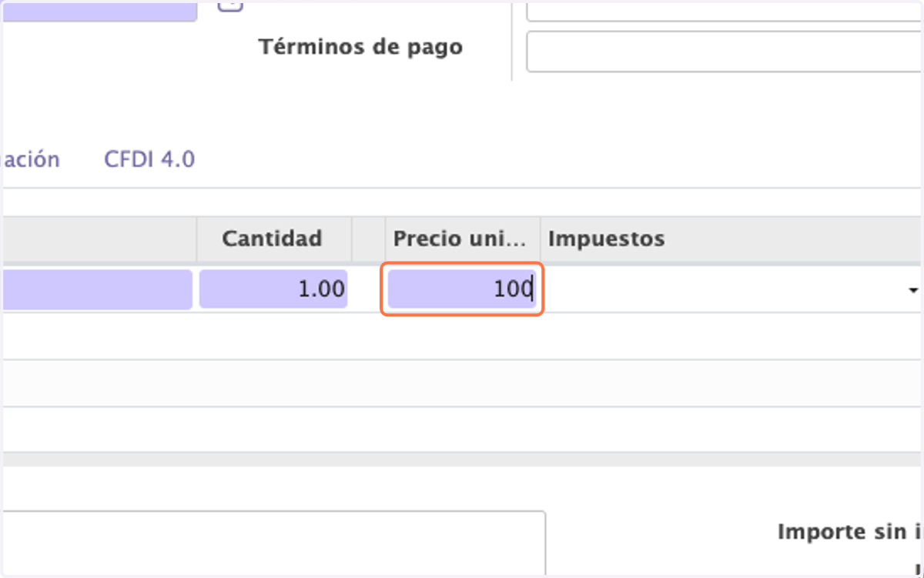Screen dimensions: 924x578
Task: Open the Impuestos dropdown arrow
Action: 913,291
